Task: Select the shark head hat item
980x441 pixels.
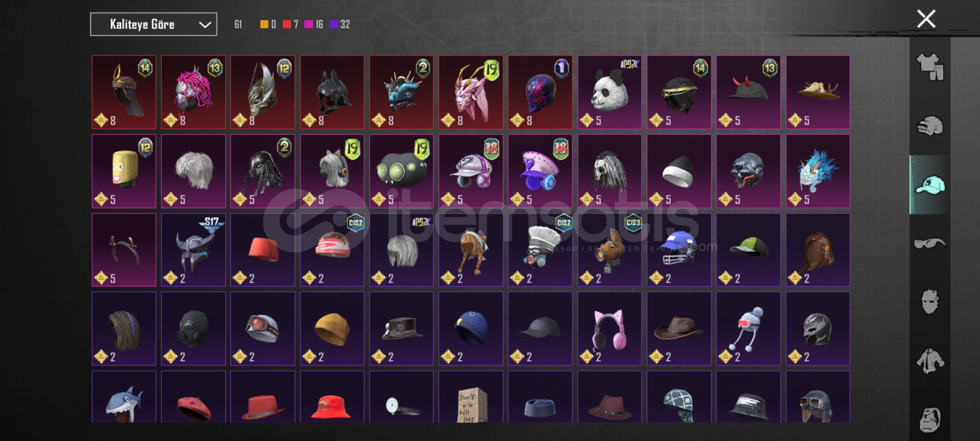Action: click(x=124, y=397)
